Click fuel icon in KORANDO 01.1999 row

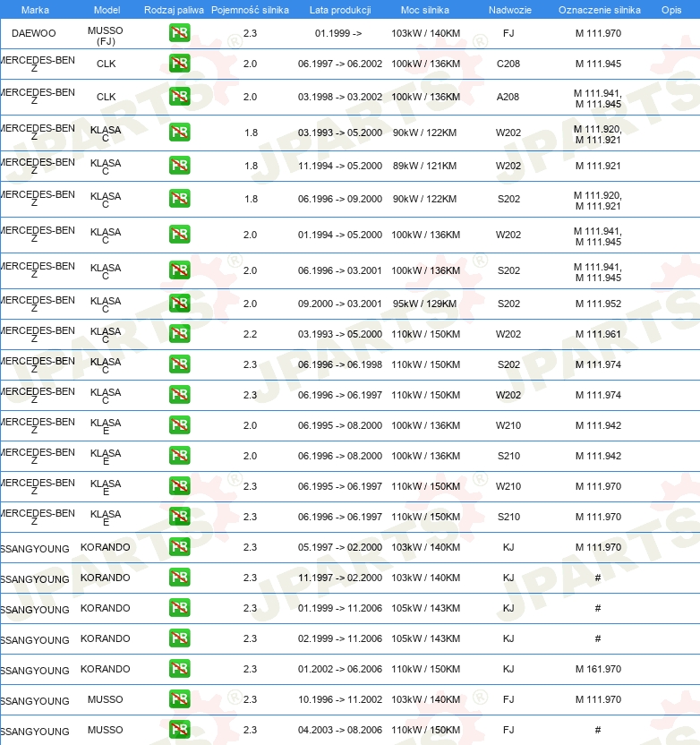point(180,607)
